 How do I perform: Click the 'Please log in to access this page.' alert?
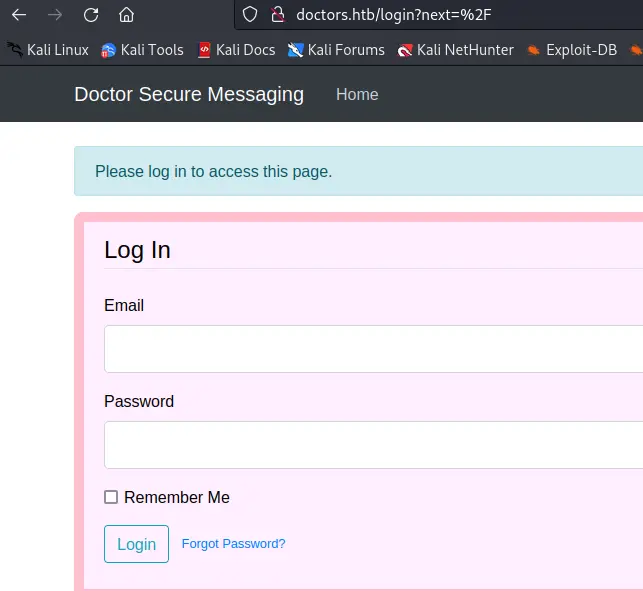tap(358, 171)
